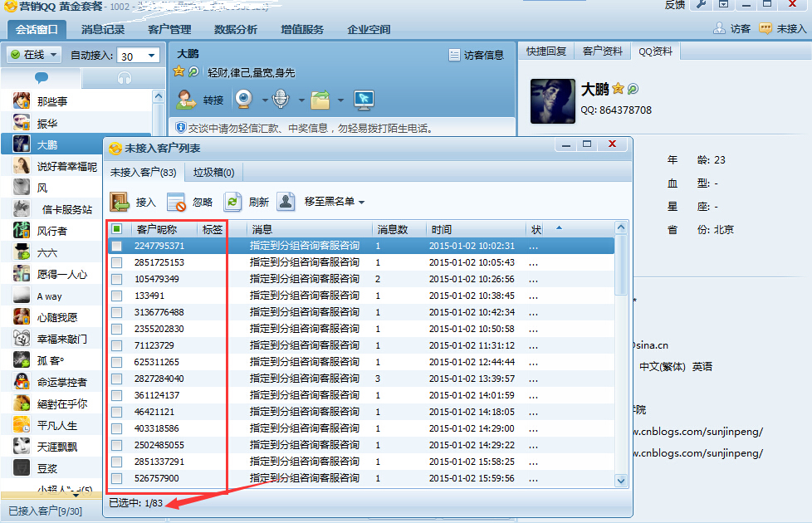Start video call with webcam icon
Image resolution: width=812 pixels, height=523 pixels.
pyautogui.click(x=244, y=100)
